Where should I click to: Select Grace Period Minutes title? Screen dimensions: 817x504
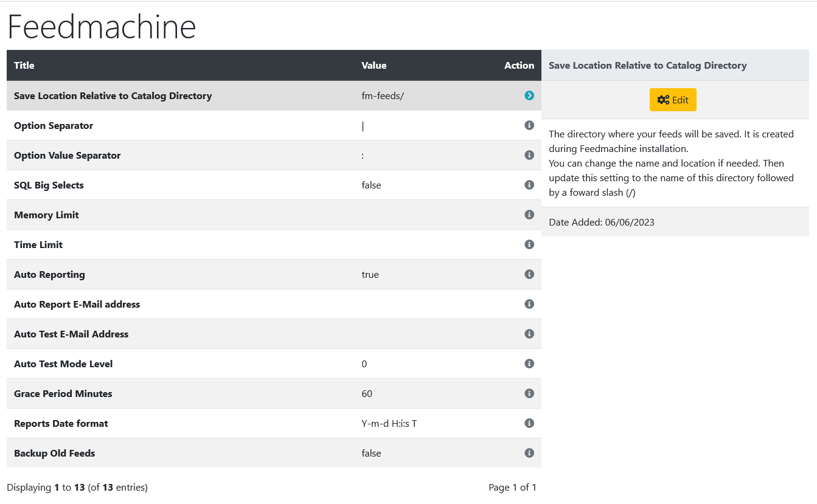pyautogui.click(x=63, y=394)
